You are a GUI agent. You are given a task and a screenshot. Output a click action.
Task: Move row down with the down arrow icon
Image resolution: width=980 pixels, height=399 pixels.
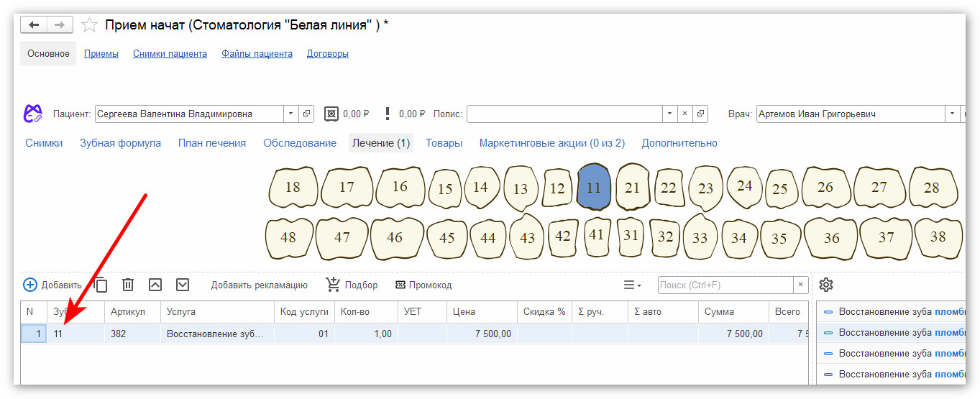click(x=183, y=285)
